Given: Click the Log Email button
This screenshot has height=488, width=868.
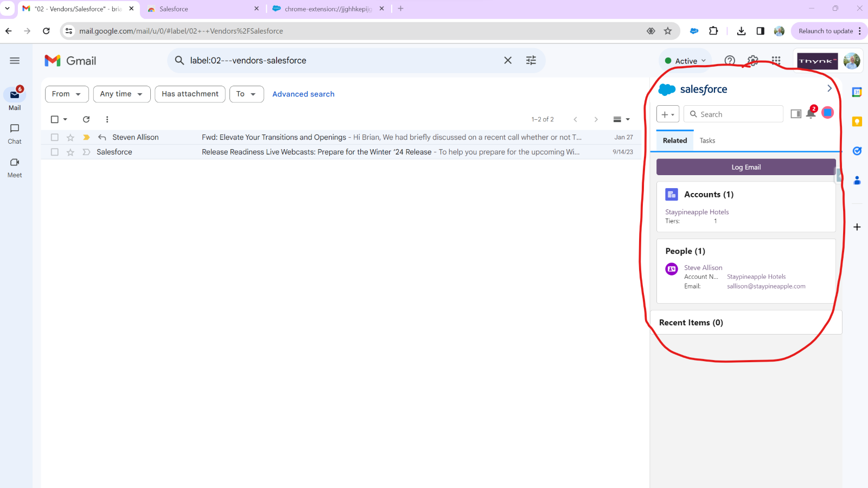Looking at the screenshot, I should 746,167.
